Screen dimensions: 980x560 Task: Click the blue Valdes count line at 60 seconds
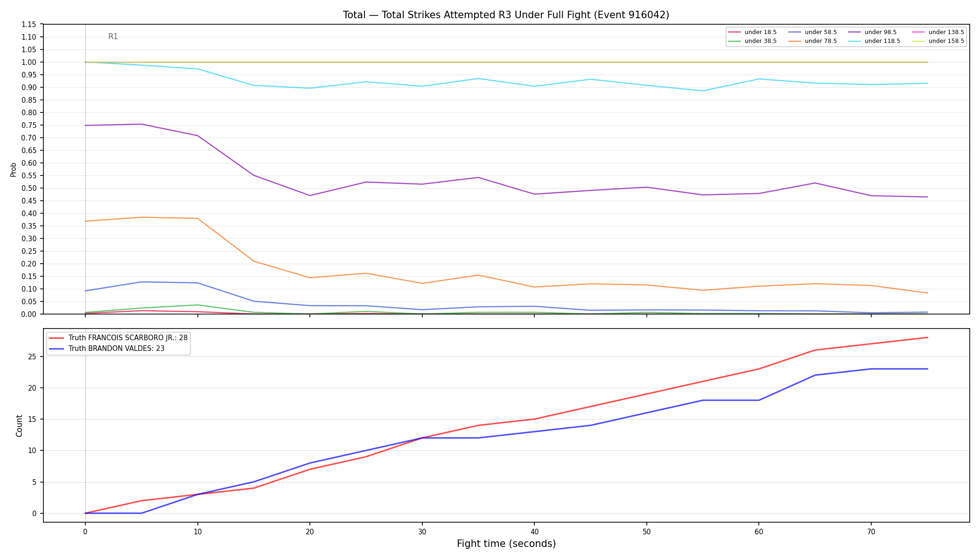[x=759, y=400]
